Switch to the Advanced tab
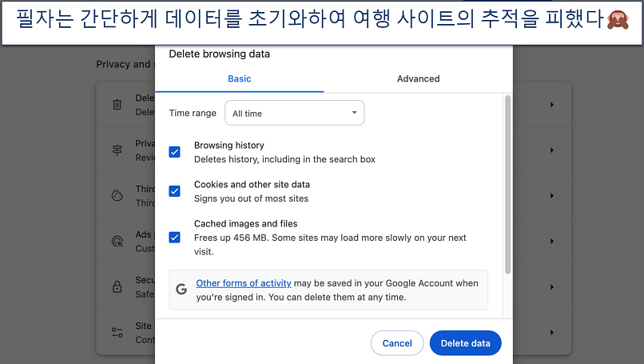 pos(418,78)
